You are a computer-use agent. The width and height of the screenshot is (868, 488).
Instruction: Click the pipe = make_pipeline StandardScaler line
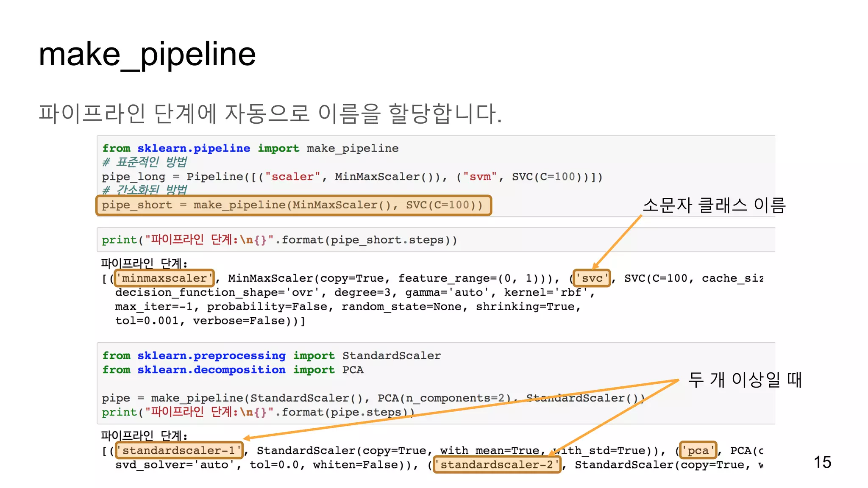[373, 398]
